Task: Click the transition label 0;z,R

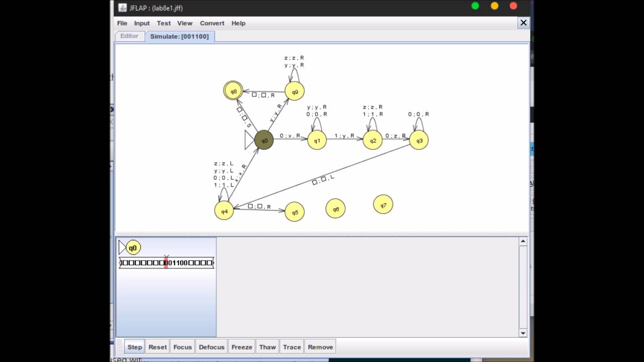Action: pos(396,136)
